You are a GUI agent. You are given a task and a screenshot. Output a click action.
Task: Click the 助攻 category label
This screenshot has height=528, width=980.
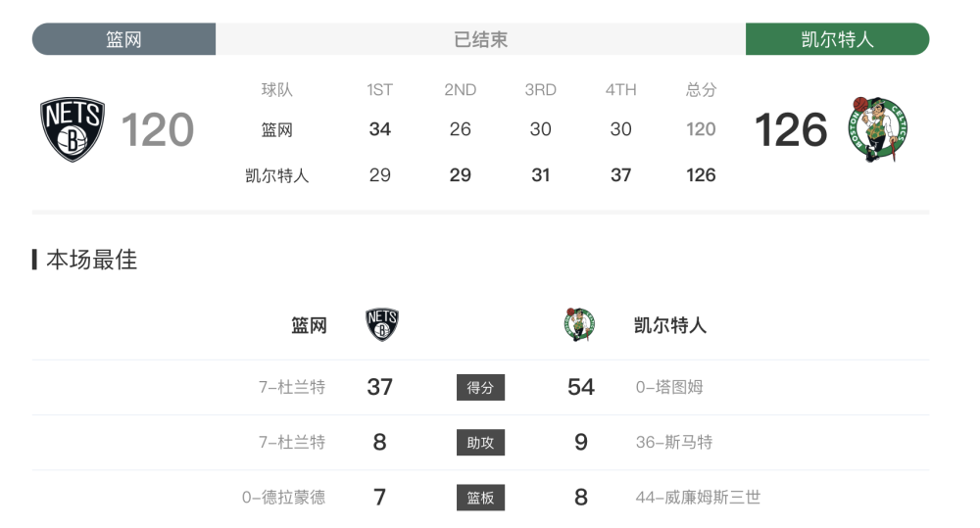coord(480,443)
